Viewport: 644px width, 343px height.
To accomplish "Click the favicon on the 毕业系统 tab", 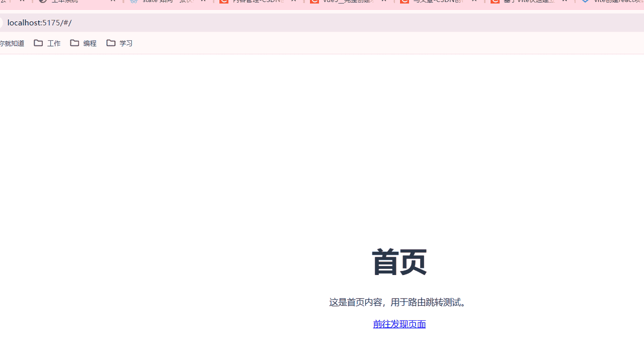I will (x=43, y=2).
